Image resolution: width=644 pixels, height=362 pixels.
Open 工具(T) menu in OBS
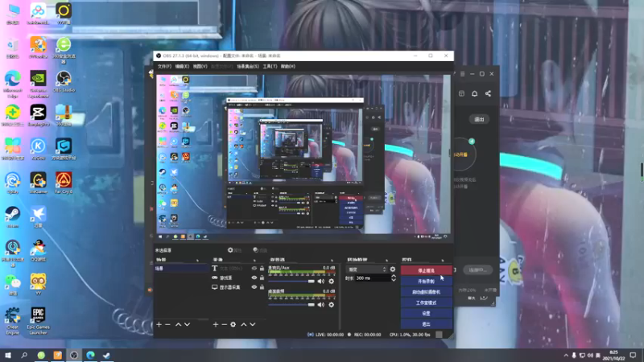tap(270, 67)
